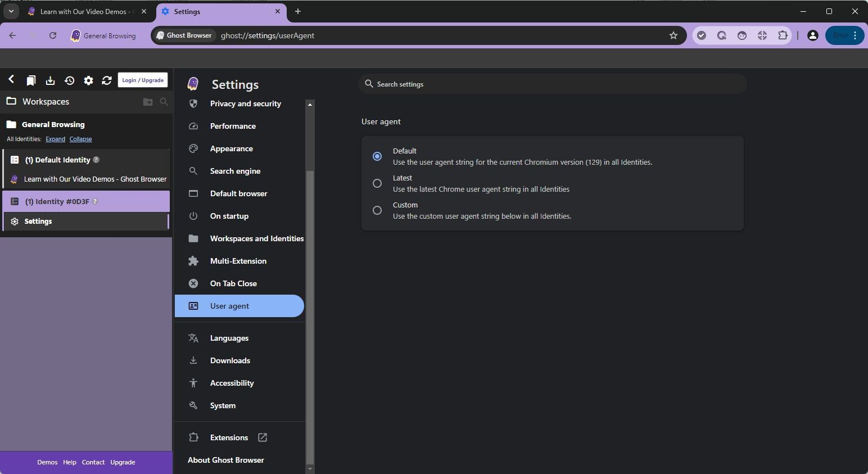Click the sync arrows icon in the sidebar

(x=107, y=80)
